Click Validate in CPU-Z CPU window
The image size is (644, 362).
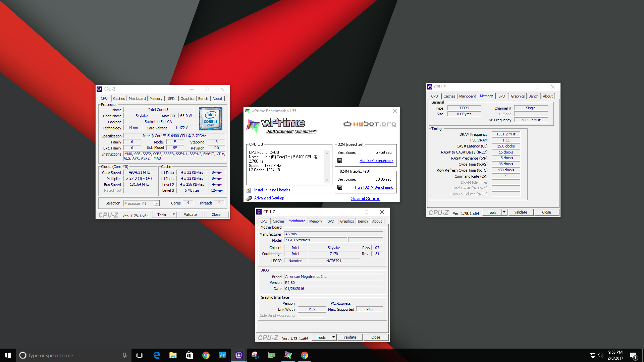(x=190, y=215)
